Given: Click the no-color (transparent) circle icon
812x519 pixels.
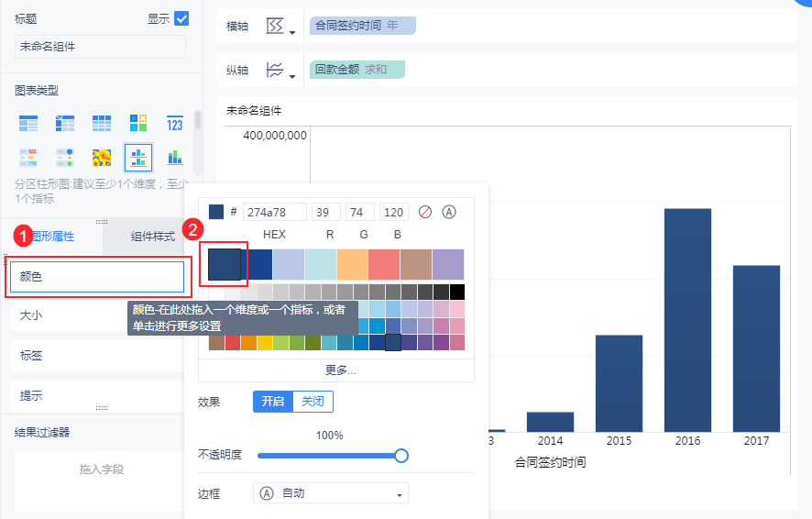Looking at the screenshot, I should click(x=425, y=212).
